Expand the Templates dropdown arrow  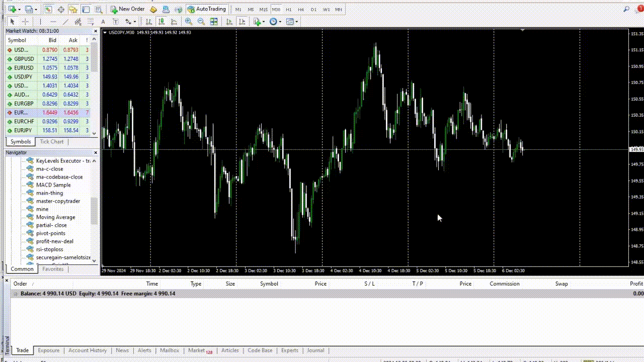297,22
